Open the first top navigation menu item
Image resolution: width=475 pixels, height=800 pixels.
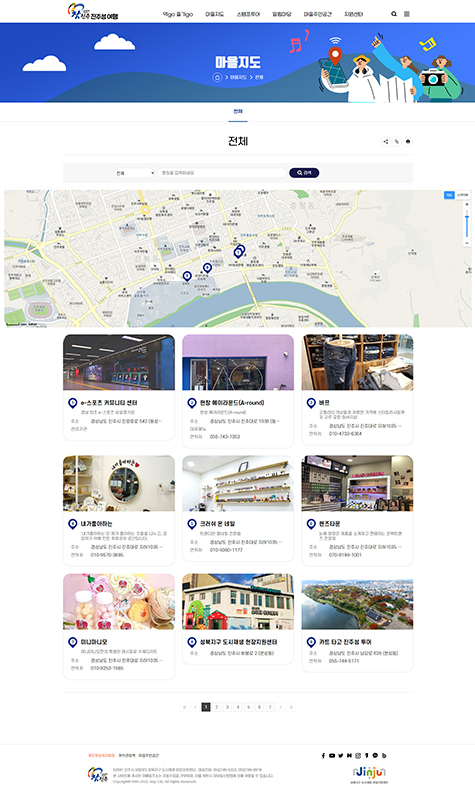(178, 14)
